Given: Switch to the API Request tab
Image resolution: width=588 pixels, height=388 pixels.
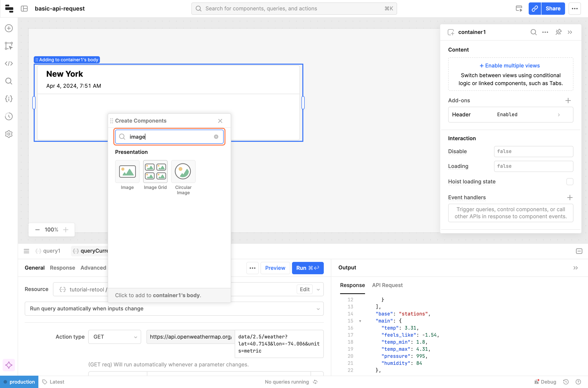Looking at the screenshot, I should coord(387,285).
